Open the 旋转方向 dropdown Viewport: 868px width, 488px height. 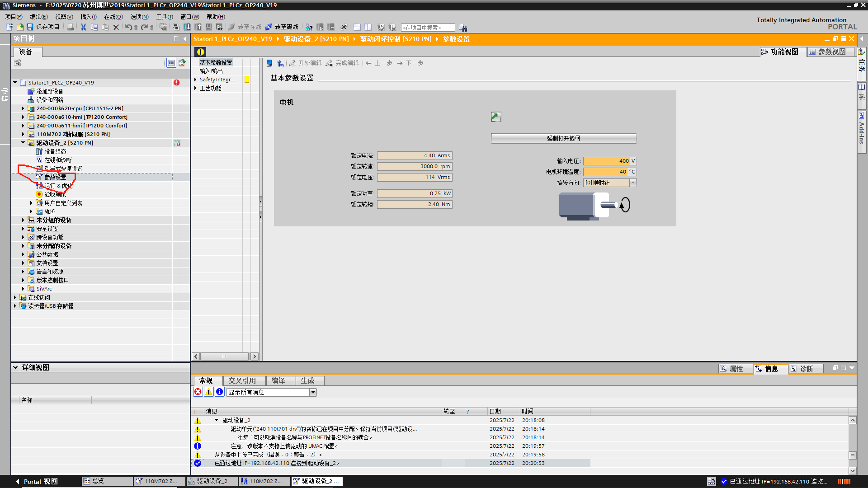tap(633, 183)
